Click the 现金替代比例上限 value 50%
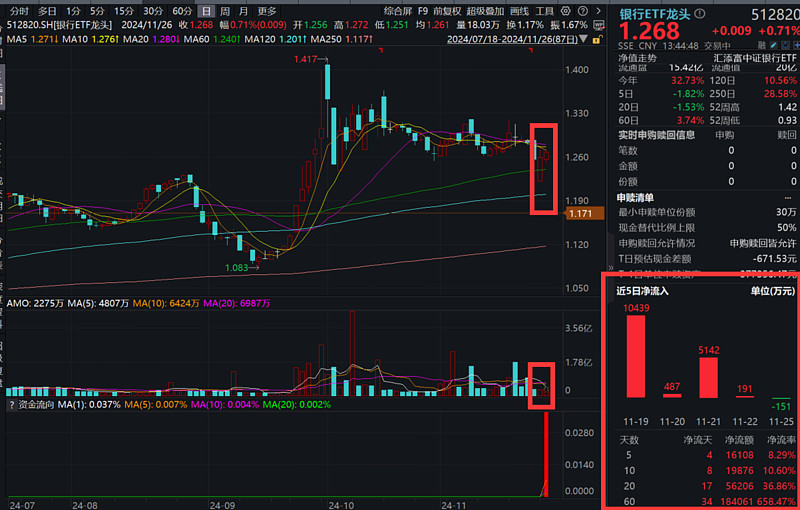 [x=786, y=227]
